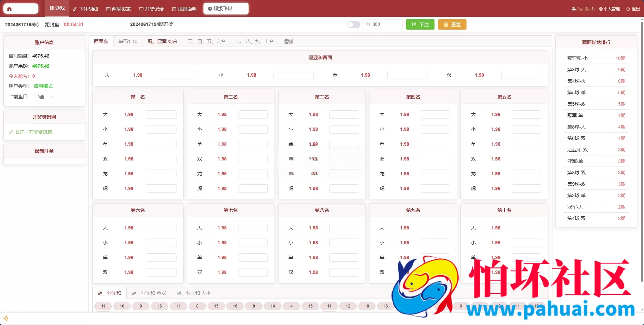Image resolution: width=644 pixels, height=325 pixels.
Task: Click 账户余额 value 4875.42
Action: click(x=41, y=66)
